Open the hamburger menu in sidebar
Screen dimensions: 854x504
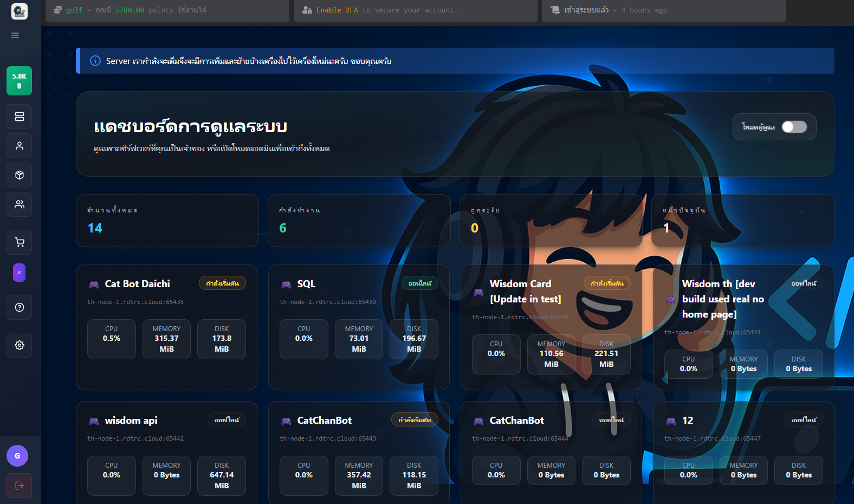pyautogui.click(x=15, y=35)
